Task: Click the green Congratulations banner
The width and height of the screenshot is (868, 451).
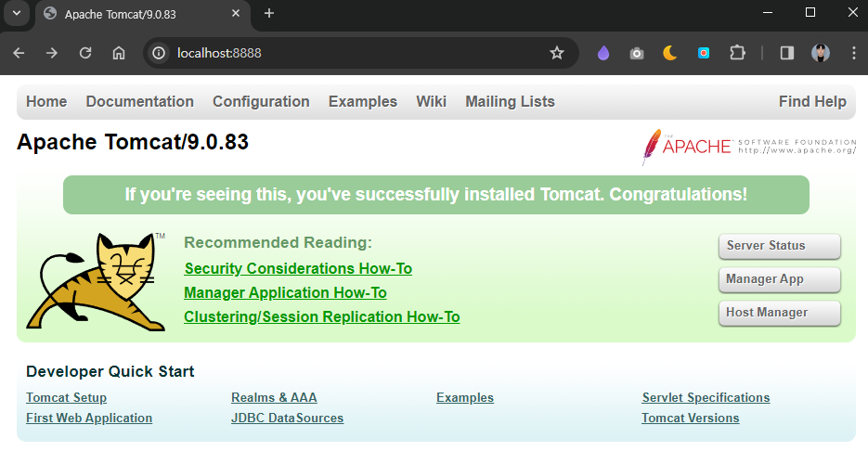Action: tap(436, 195)
